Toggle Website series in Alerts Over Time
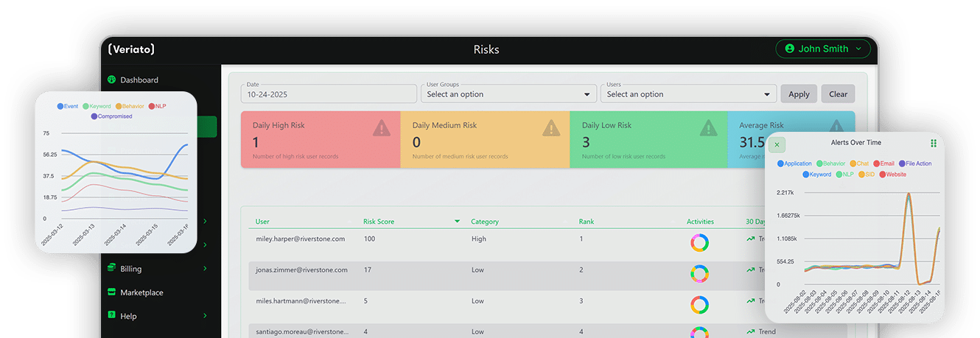Screen dimensions: 980x338 coord(892,175)
